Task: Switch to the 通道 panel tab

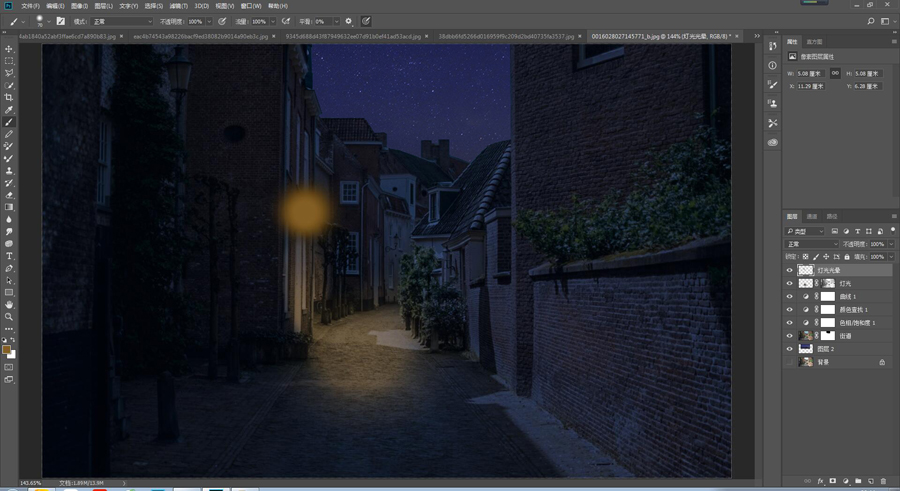Action: point(812,216)
